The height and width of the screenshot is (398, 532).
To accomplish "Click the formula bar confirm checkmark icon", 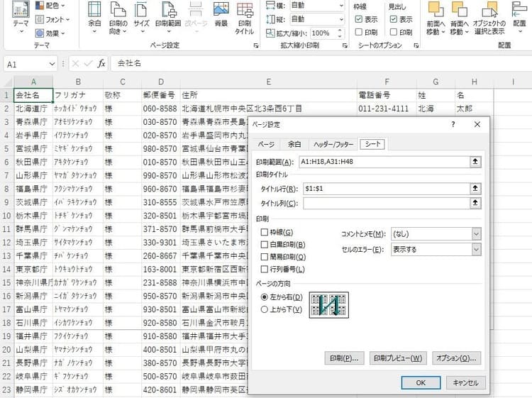I will click(88, 63).
